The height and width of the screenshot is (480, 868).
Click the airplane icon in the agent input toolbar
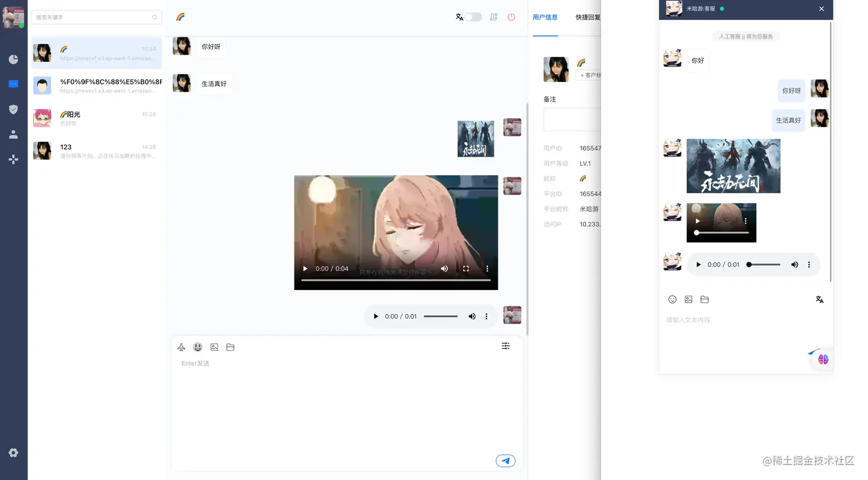coord(181,347)
